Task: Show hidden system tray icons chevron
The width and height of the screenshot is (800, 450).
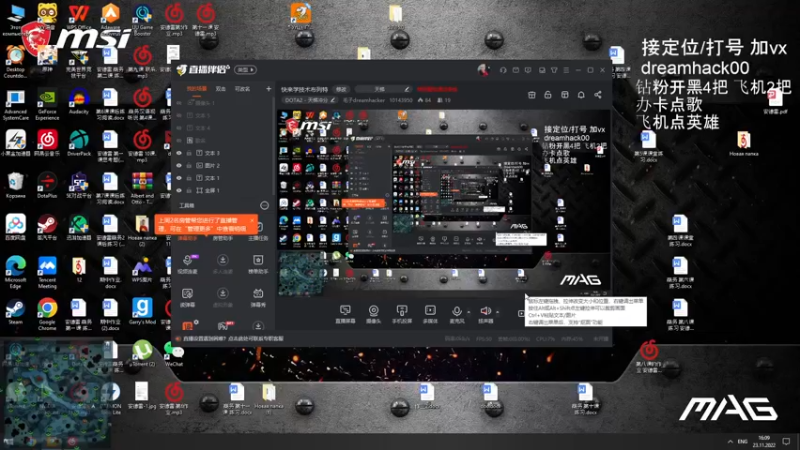Action: point(730,441)
